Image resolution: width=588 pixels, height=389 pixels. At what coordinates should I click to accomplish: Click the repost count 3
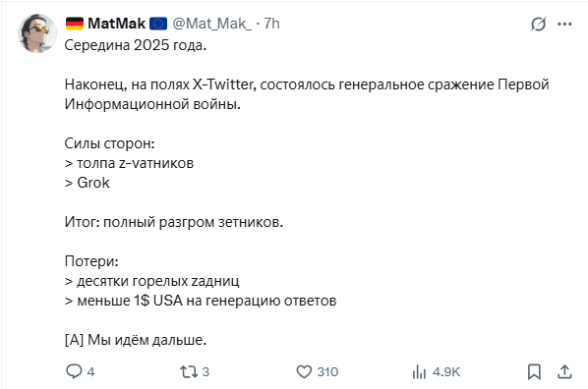click(206, 372)
